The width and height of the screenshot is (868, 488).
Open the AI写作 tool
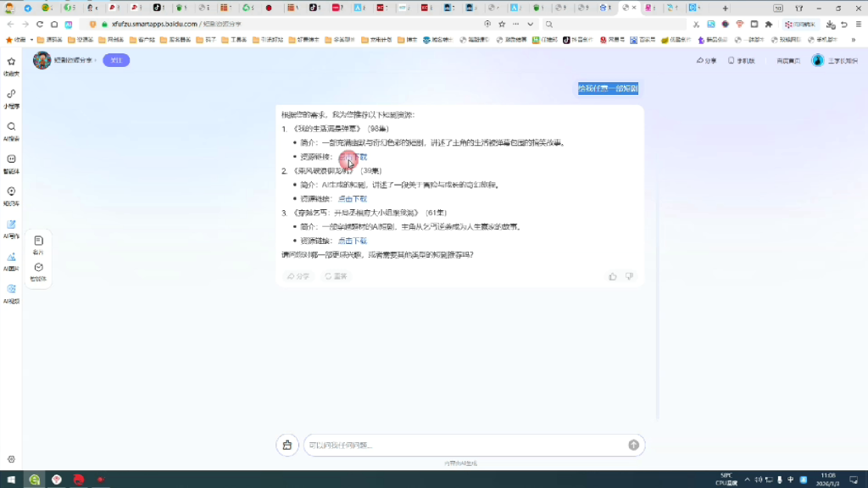[11, 222]
